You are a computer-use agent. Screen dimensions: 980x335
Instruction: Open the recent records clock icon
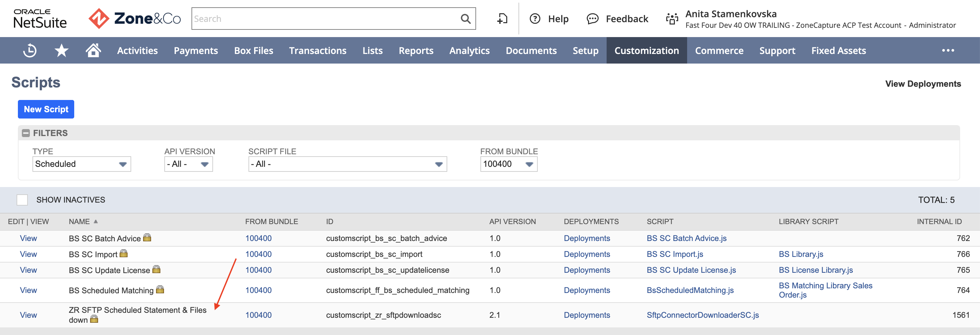pos(30,50)
